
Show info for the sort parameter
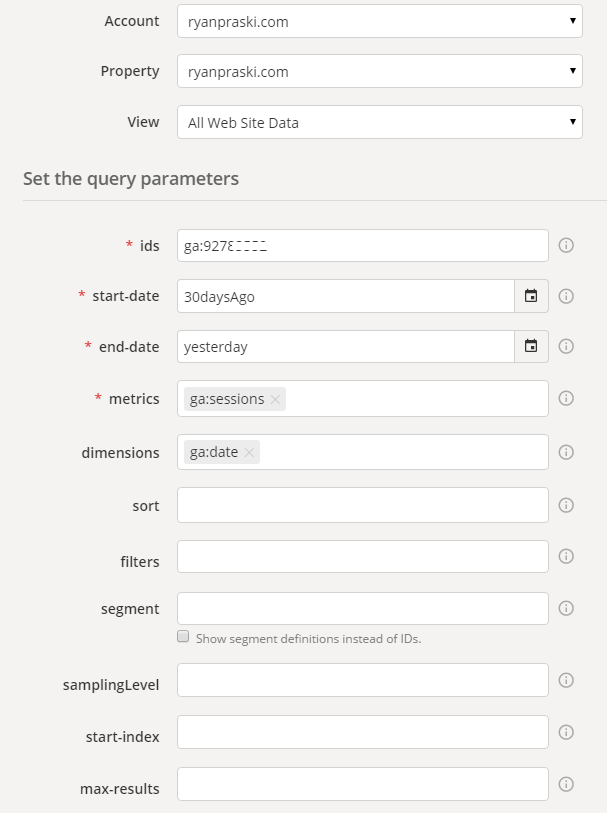(x=566, y=505)
